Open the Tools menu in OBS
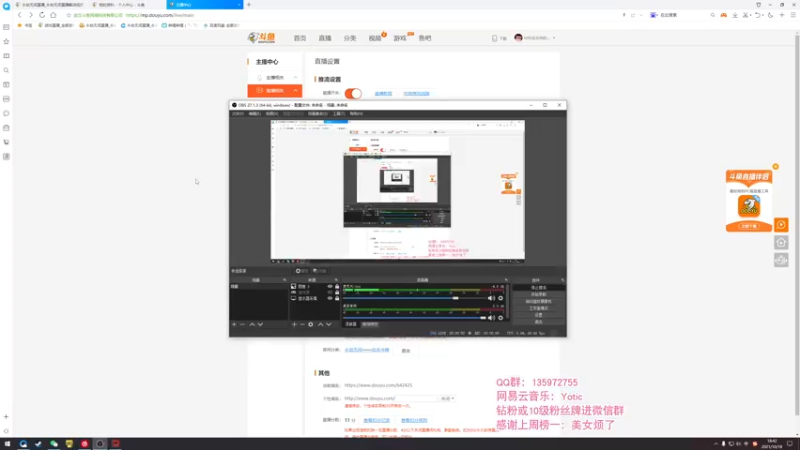The image size is (800, 450). [339, 114]
